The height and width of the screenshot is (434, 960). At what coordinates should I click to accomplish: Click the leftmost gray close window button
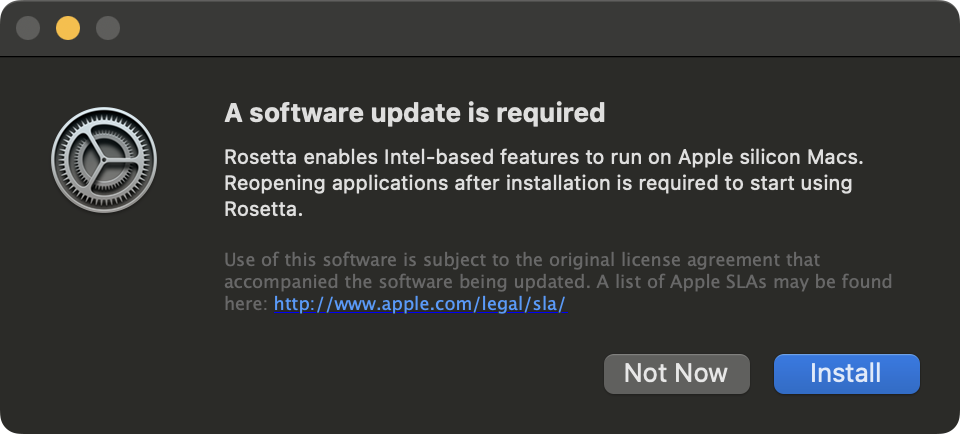(28, 28)
